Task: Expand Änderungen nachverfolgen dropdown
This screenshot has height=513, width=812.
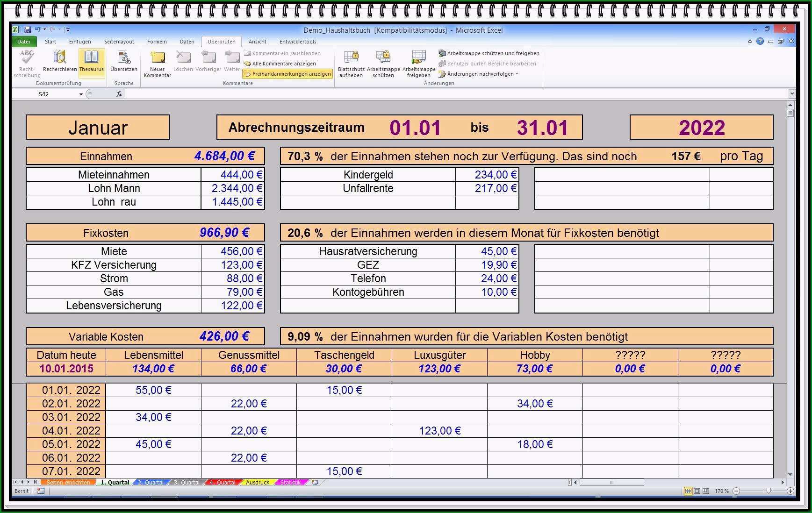Action: tap(517, 74)
